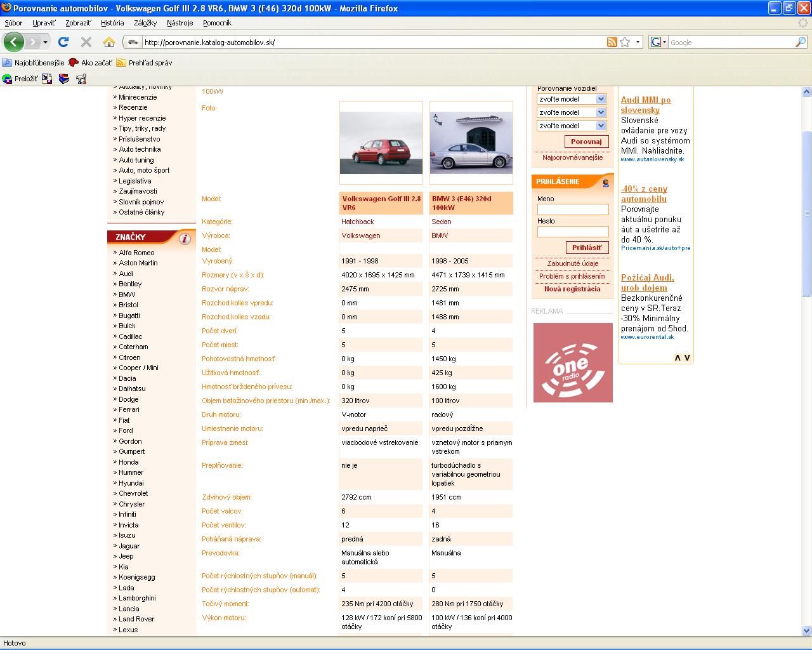The height and width of the screenshot is (650, 812).
Task: Click the Meno username field
Action: (573, 209)
